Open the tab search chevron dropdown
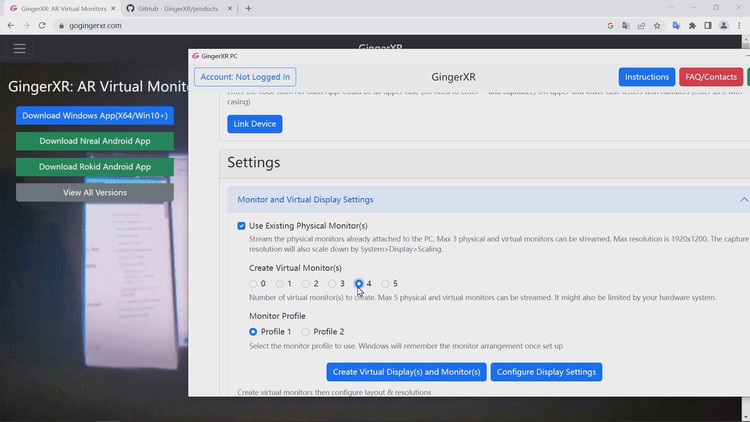Viewport: 750px width, 422px height. pos(672,8)
